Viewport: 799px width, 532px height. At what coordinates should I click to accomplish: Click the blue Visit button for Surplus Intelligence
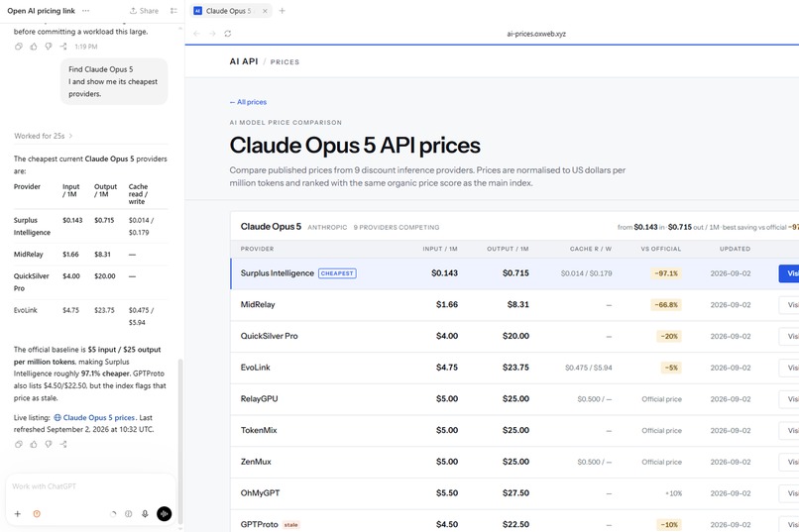[x=789, y=273]
